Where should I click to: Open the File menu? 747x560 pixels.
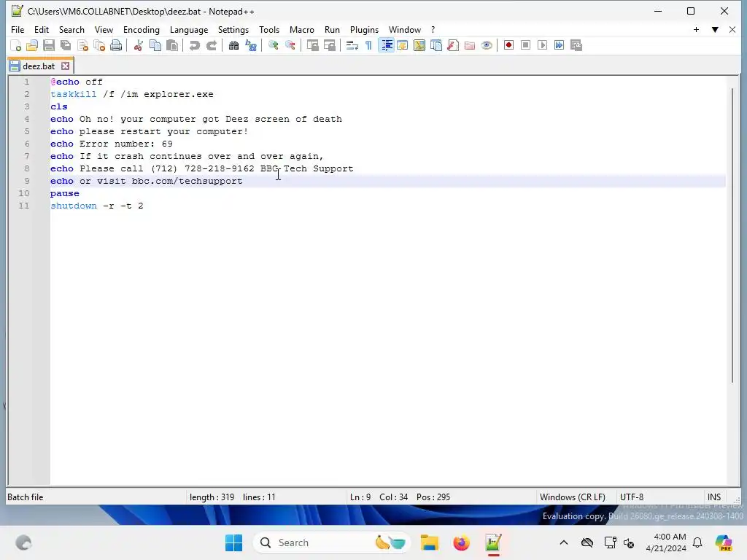click(x=18, y=29)
